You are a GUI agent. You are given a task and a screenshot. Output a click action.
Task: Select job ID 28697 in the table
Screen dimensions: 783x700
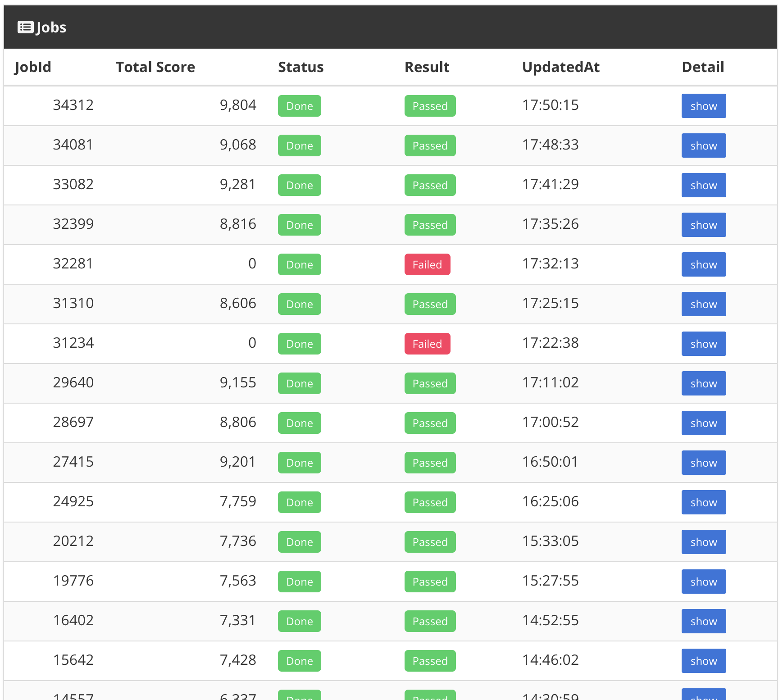click(73, 422)
